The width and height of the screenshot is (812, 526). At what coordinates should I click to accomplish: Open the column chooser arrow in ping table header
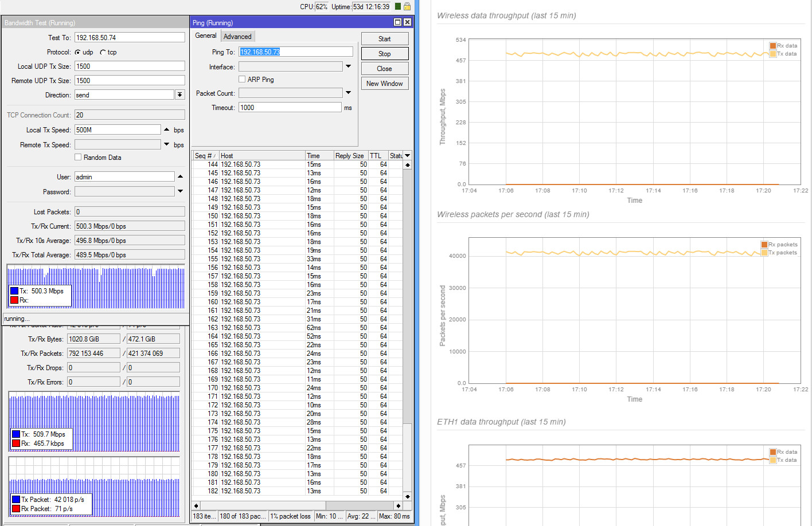click(x=408, y=156)
